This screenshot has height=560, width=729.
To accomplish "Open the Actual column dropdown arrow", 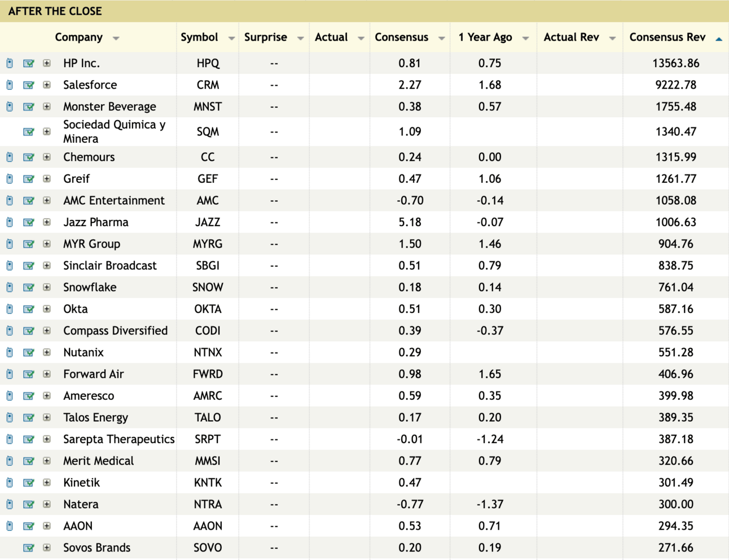I will 361,38.
